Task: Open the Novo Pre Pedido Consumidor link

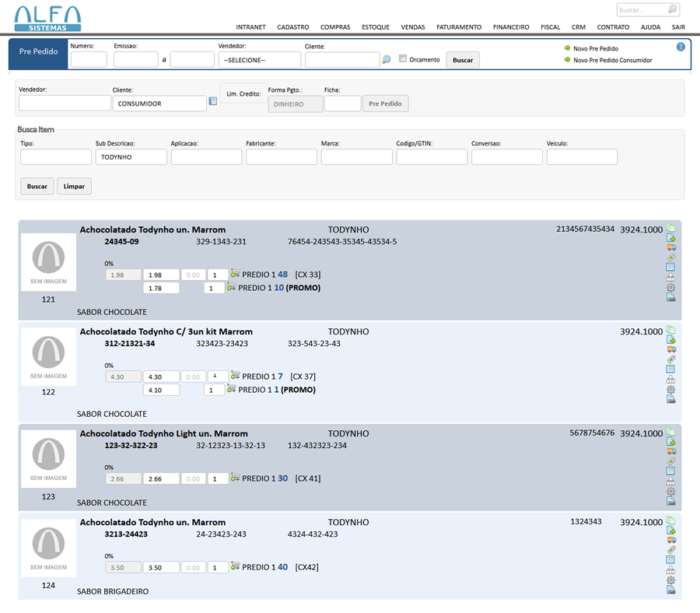Action: tap(613, 60)
